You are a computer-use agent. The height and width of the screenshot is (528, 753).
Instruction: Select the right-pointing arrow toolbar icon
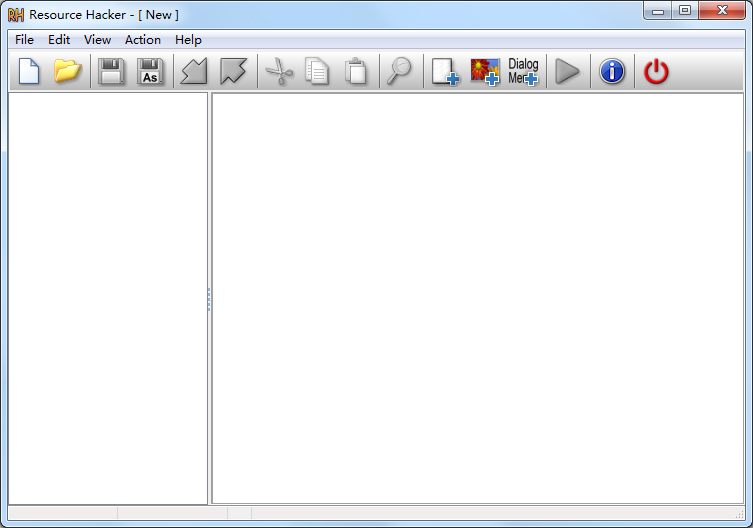tap(233, 71)
